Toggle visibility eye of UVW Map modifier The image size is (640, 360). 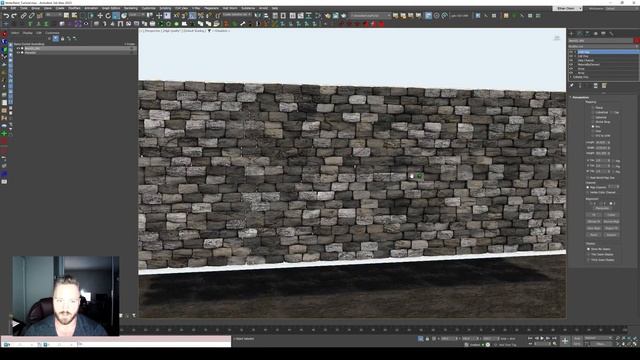571,52
